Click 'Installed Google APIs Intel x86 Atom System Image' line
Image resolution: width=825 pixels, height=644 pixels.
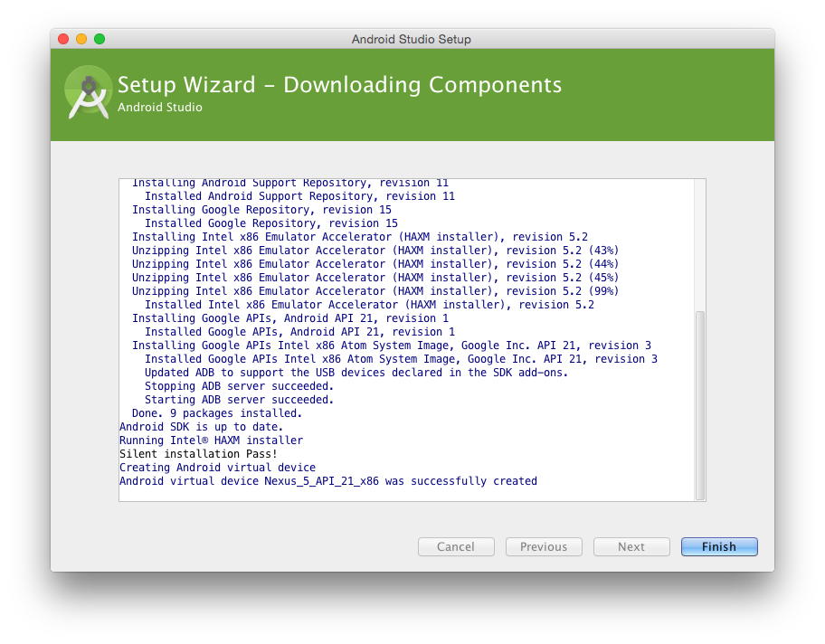401,359
